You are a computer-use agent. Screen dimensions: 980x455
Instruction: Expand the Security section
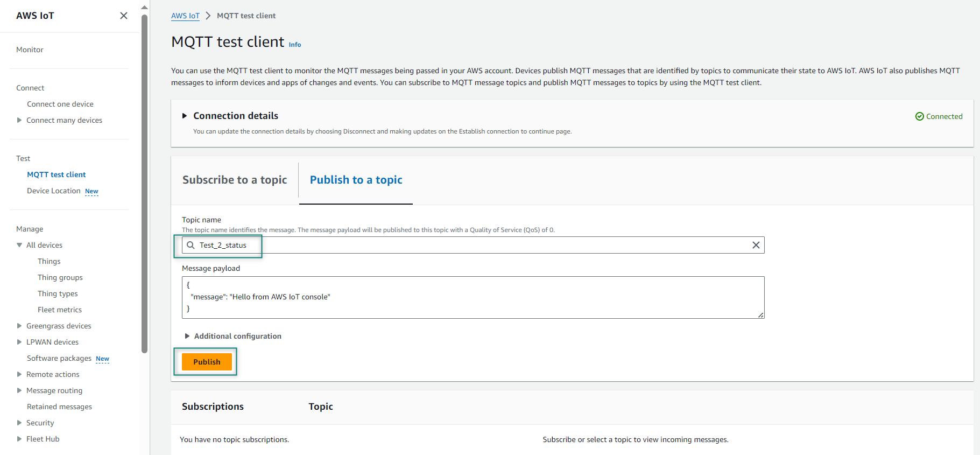tap(19, 423)
